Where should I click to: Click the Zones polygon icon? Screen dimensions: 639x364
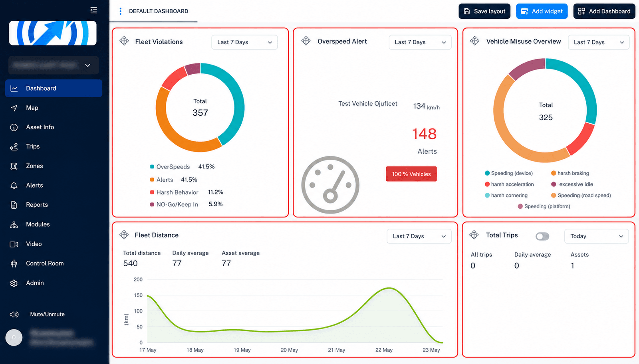click(14, 166)
